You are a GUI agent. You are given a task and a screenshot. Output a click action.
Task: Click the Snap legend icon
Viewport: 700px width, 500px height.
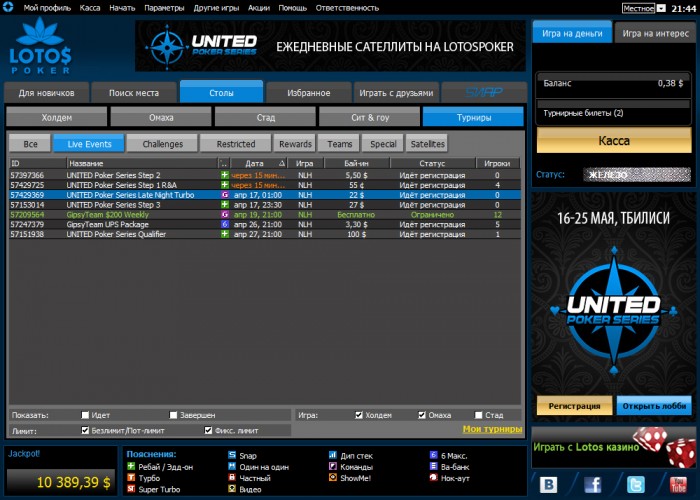tap(232, 455)
